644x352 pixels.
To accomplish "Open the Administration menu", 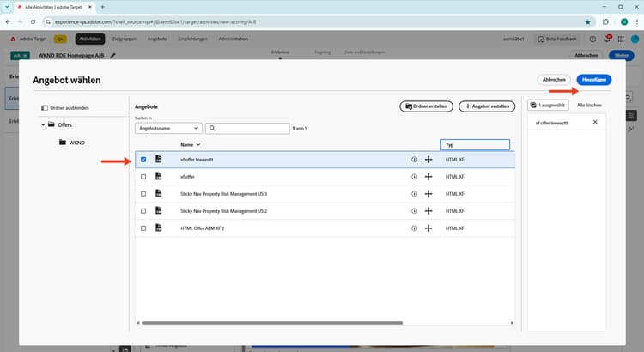I will pos(234,39).
